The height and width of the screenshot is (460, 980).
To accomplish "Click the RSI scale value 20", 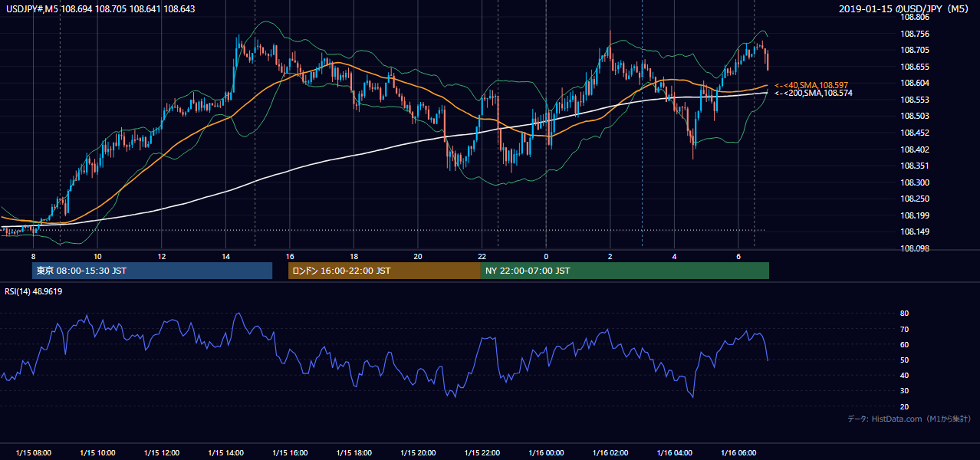I will coord(904,406).
